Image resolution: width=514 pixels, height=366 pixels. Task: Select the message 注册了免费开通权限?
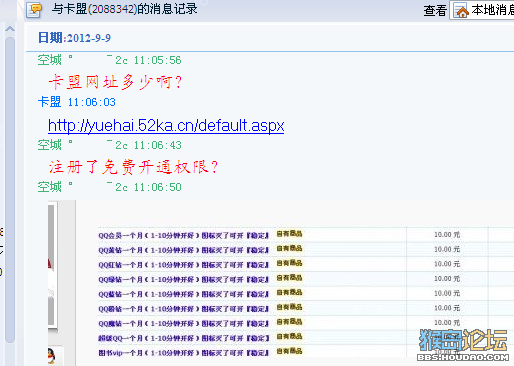coord(133,167)
